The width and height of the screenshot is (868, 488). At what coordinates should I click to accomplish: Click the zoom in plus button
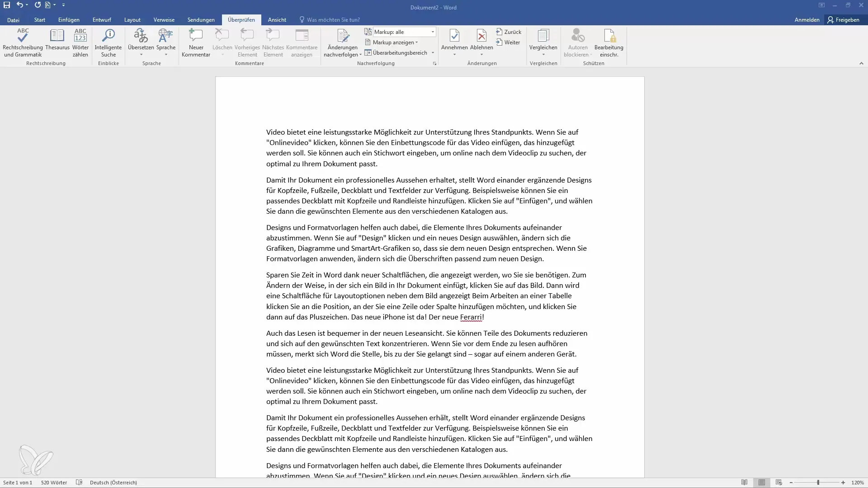coord(843,483)
